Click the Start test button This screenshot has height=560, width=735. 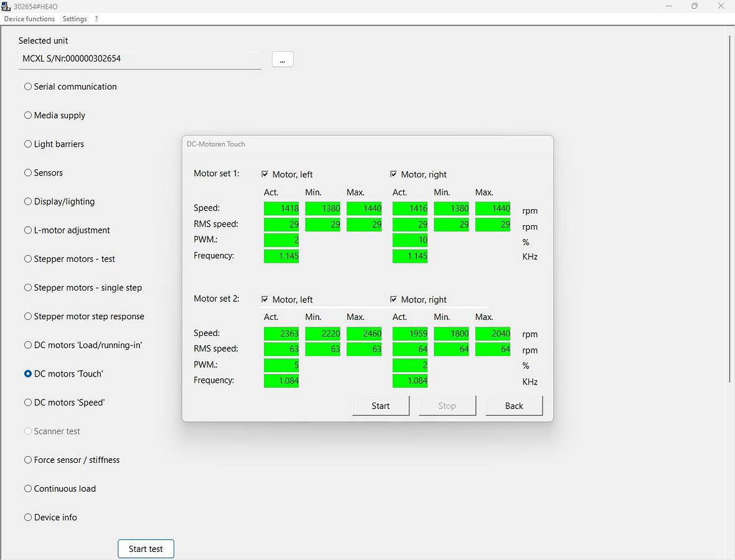(146, 549)
